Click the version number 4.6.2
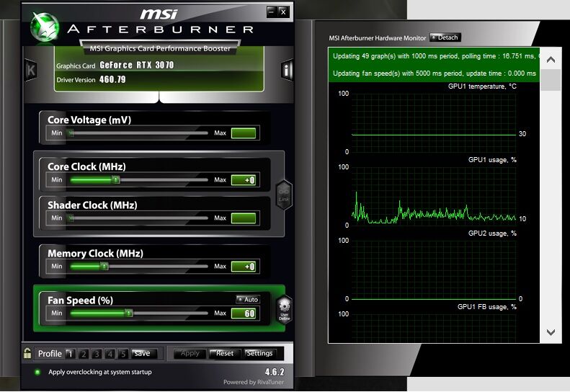 point(275,372)
